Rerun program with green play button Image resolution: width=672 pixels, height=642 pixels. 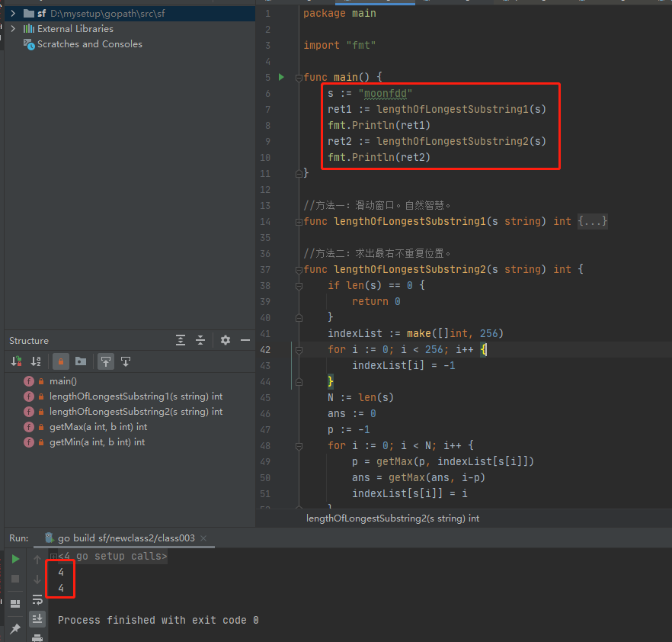15,559
